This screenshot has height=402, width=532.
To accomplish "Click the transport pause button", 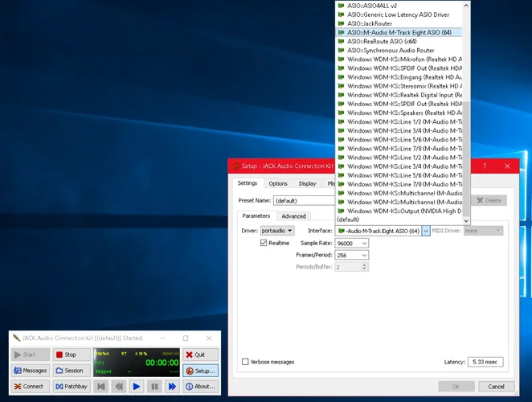I will 154,387.
